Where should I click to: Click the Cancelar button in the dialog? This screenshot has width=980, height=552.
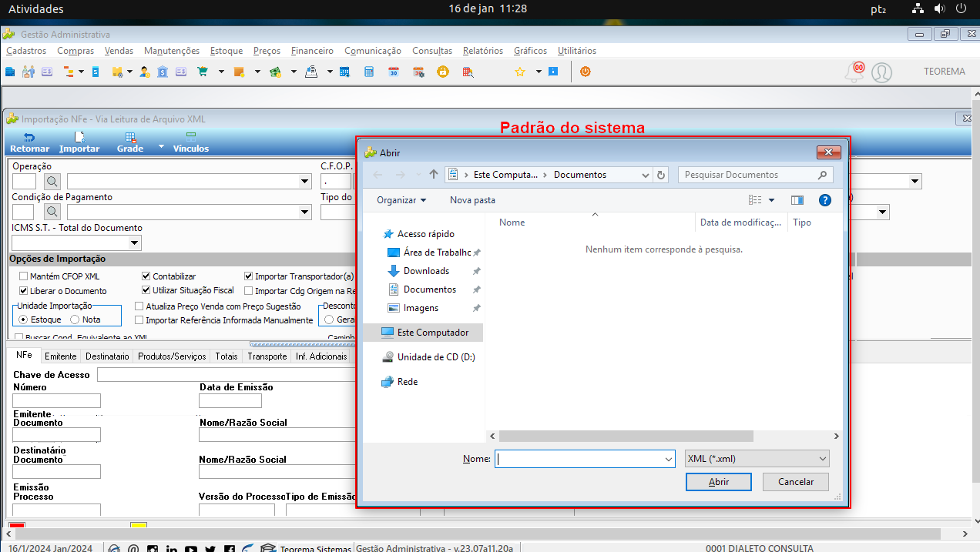click(x=796, y=482)
